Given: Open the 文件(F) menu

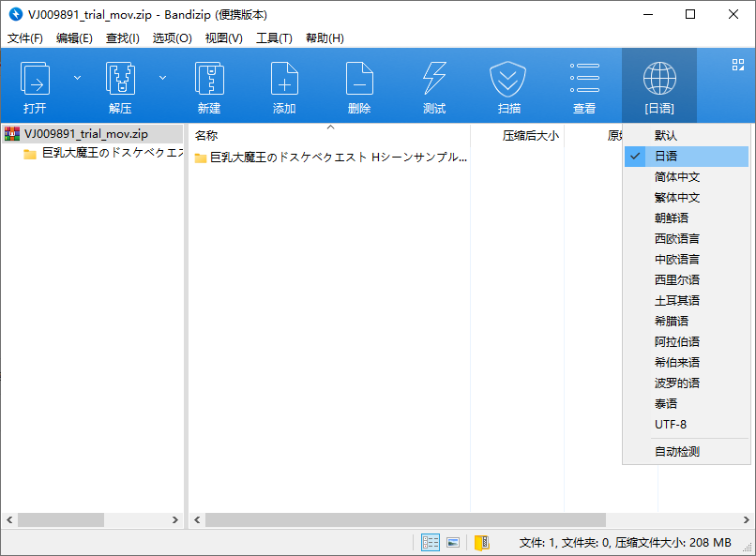Looking at the screenshot, I should (25, 38).
